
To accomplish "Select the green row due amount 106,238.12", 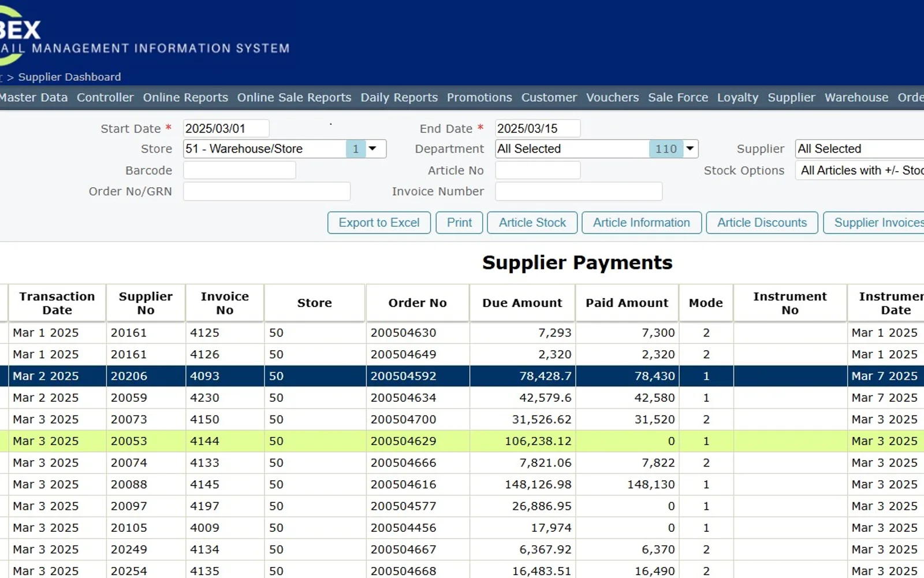I will [522, 441].
